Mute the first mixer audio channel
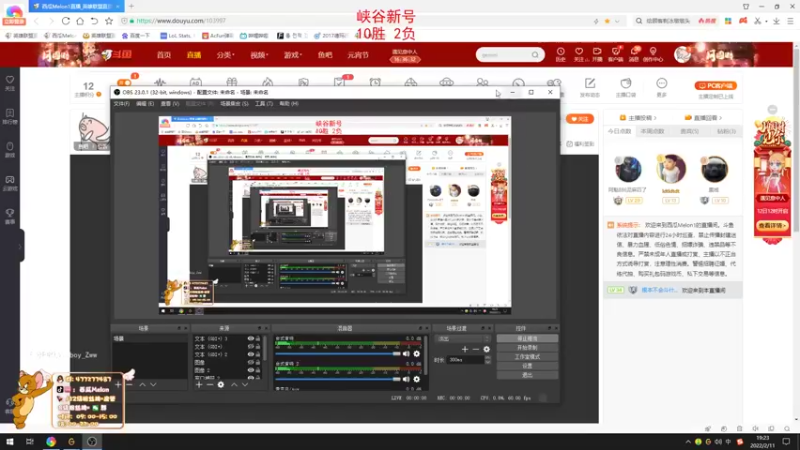Screen dimensions: 800x450 click(x=406, y=354)
